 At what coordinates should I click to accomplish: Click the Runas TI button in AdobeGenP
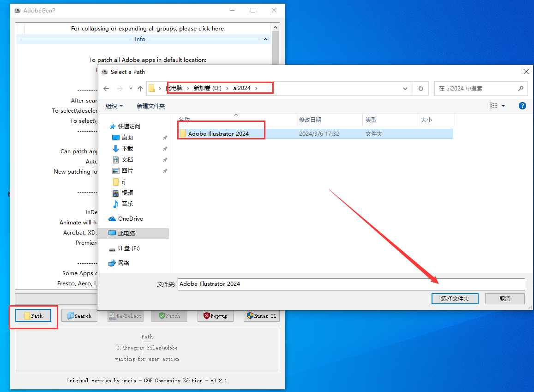pyautogui.click(x=262, y=316)
